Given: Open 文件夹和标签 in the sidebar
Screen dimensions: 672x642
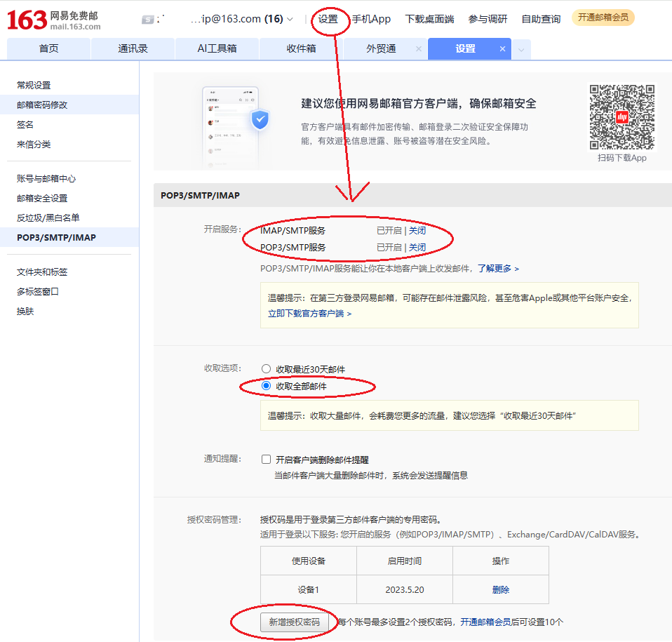Looking at the screenshot, I should 42,272.
